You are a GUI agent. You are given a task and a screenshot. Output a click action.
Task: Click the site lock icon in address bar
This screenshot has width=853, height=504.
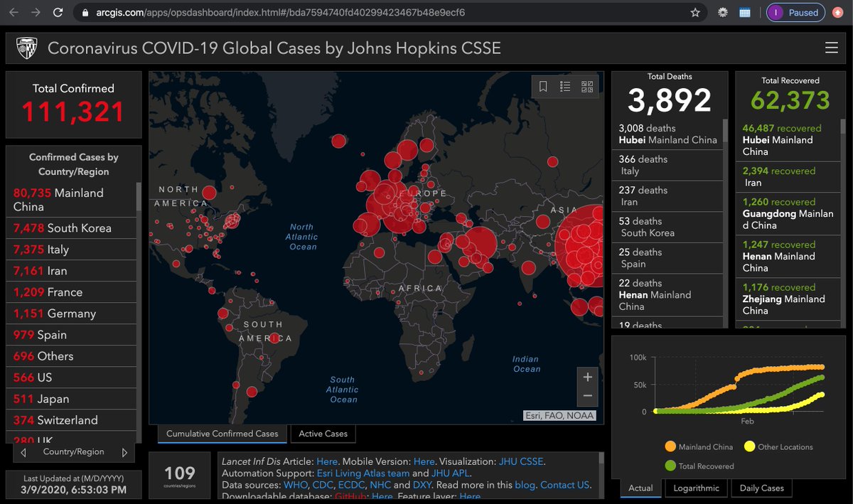click(x=85, y=13)
